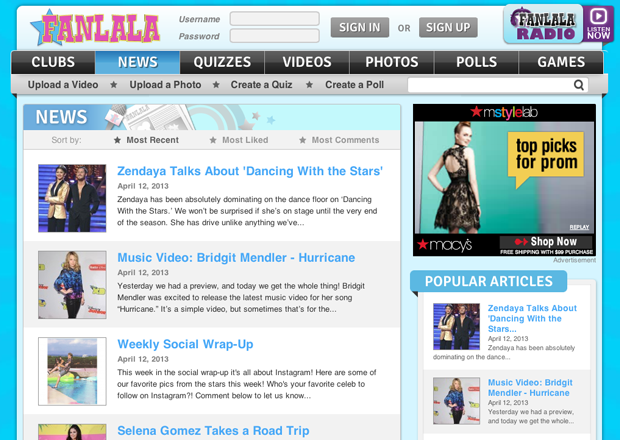Open the Videos tab
This screenshot has width=620, height=440.
pos(307,62)
